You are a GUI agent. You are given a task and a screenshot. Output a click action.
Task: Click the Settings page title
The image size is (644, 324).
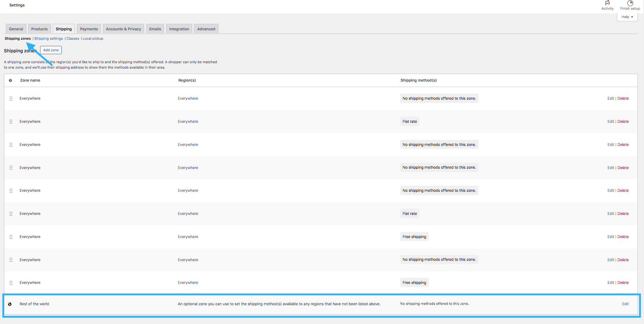(17, 5)
